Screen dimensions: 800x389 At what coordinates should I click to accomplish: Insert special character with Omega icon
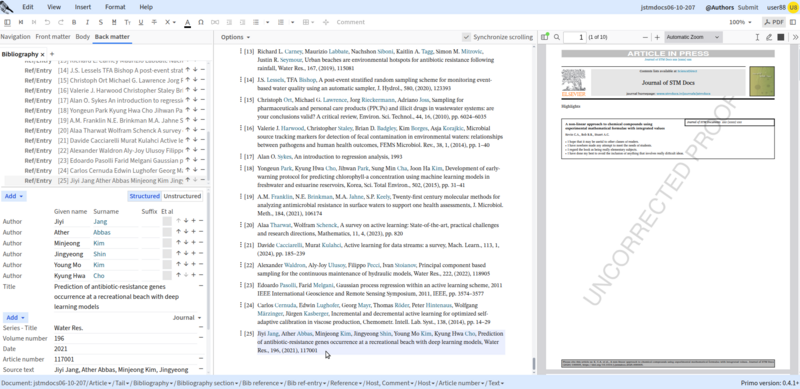(201, 22)
